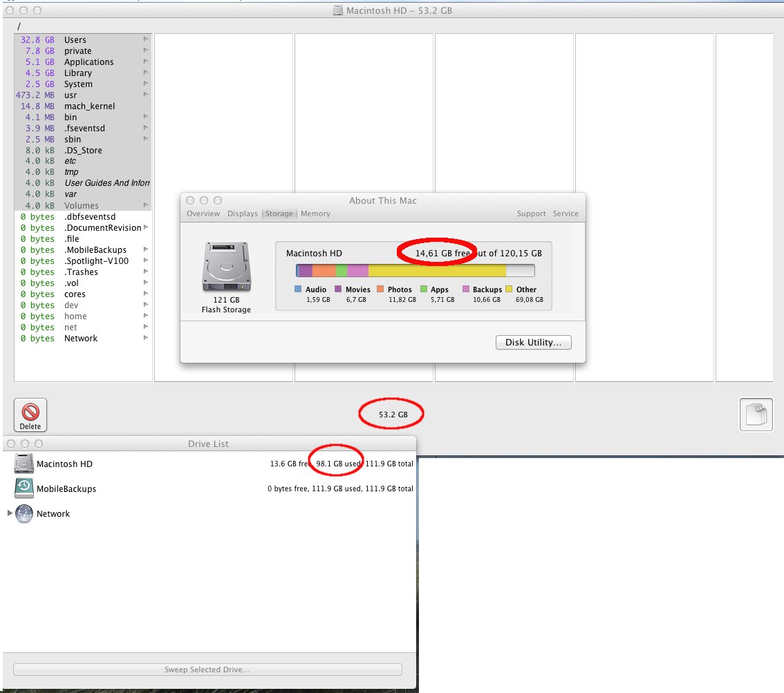Click the copy documents icon button
This screenshot has height=693, width=784.
[756, 415]
